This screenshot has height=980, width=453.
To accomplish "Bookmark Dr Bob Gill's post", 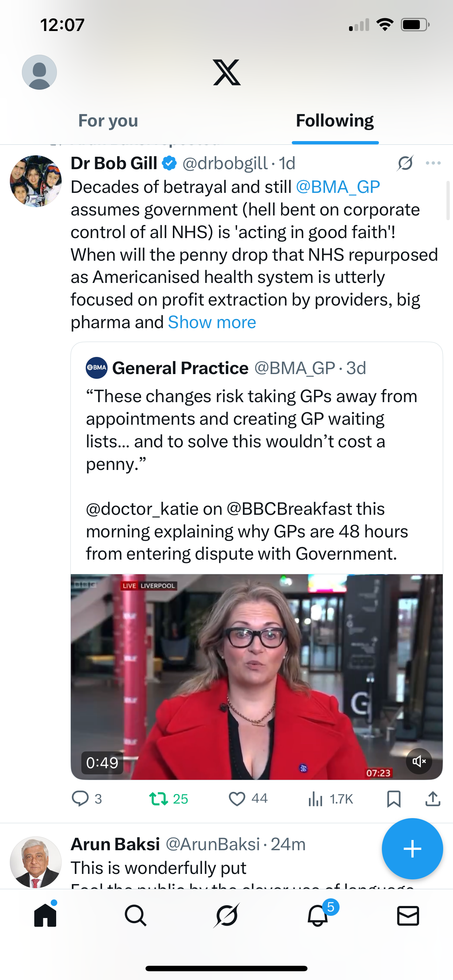I will (x=394, y=798).
